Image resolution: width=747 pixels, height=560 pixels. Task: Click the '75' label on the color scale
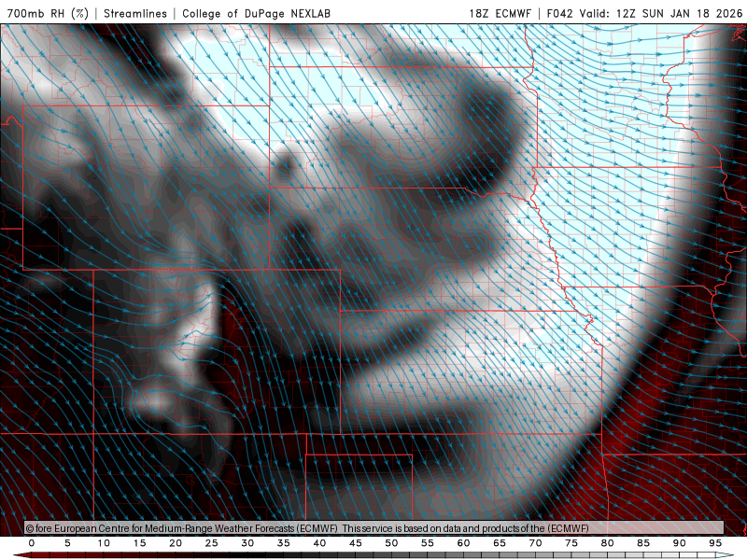click(x=571, y=543)
